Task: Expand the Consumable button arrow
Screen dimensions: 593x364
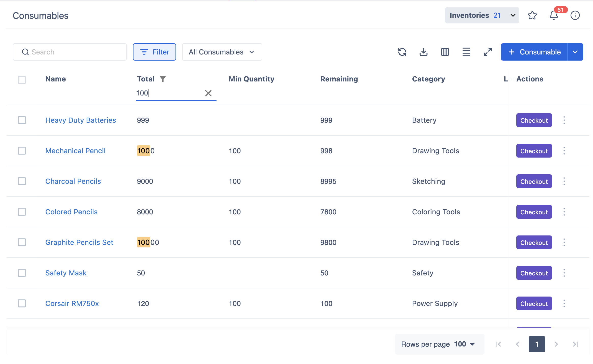Action: 575,52
